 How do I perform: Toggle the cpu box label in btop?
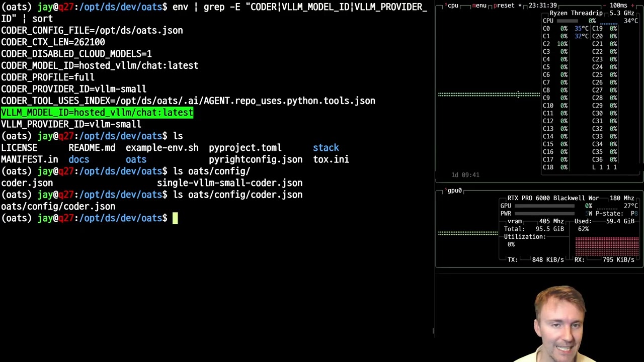pos(452,6)
